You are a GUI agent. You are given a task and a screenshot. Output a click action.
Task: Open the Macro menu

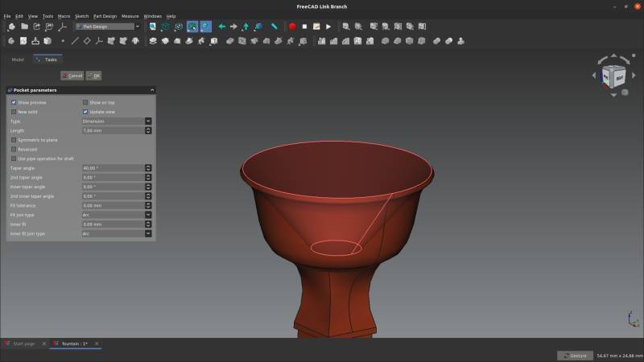pos(64,16)
